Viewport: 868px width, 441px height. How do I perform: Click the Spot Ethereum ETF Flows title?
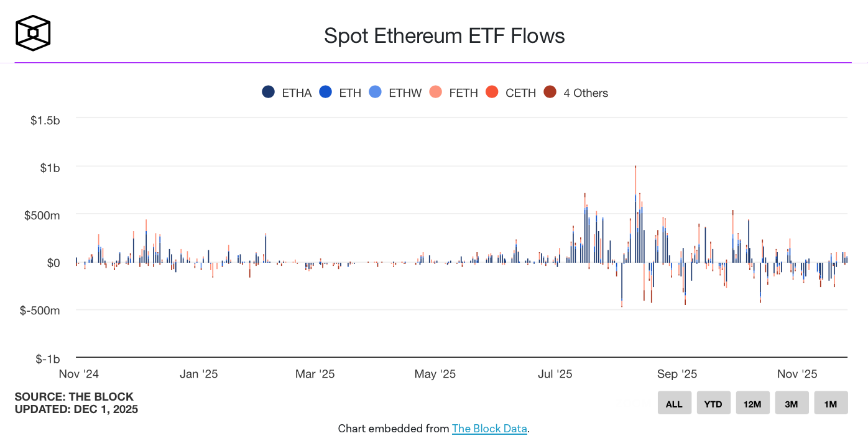tap(444, 35)
